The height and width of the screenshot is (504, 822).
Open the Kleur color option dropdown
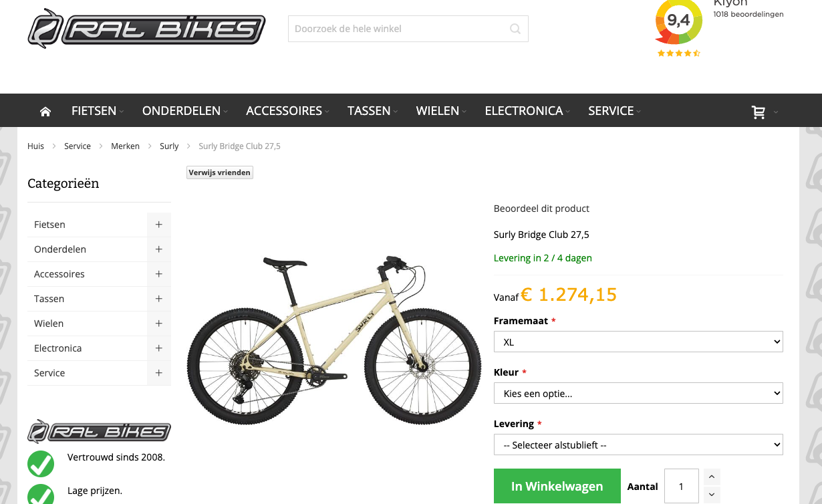click(638, 393)
